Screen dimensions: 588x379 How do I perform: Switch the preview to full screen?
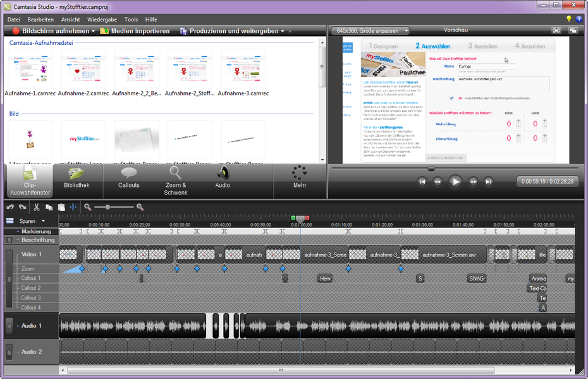(556, 30)
